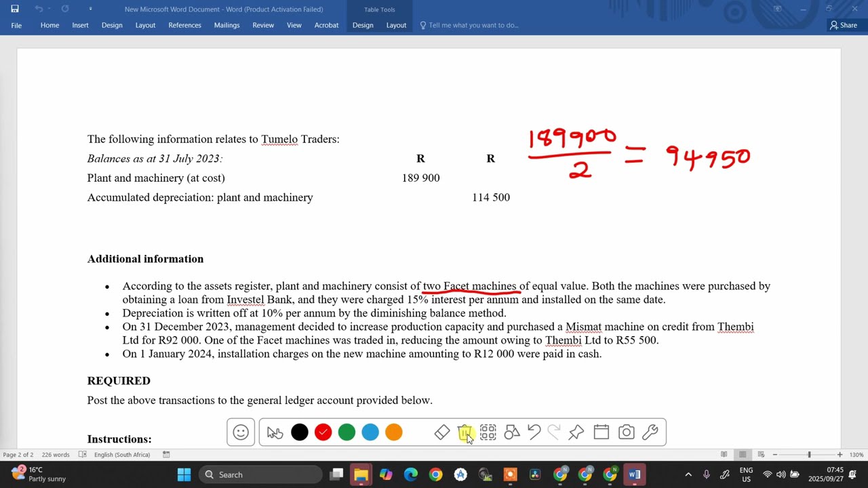Open annotation settings wrench

[650, 432]
